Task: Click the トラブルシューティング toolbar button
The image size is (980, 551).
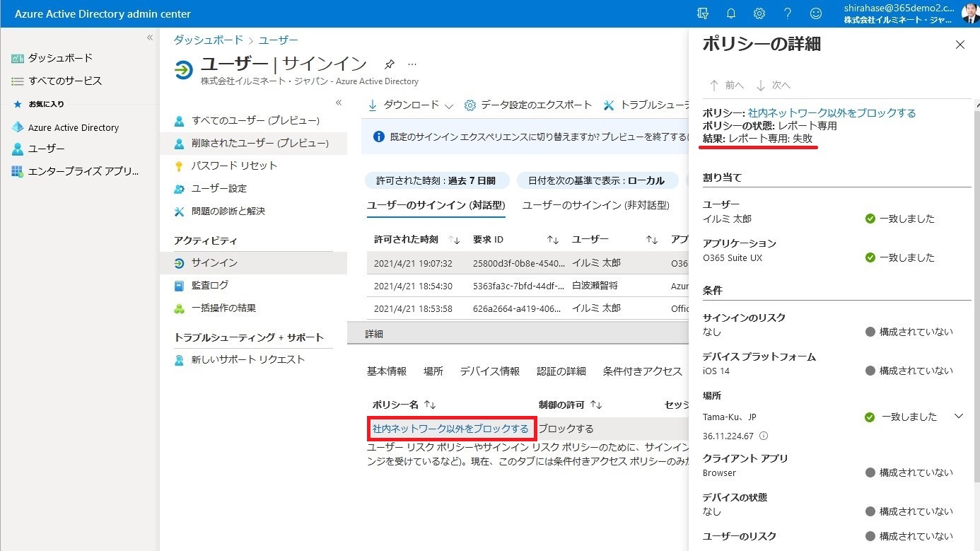Action: pyautogui.click(x=646, y=105)
